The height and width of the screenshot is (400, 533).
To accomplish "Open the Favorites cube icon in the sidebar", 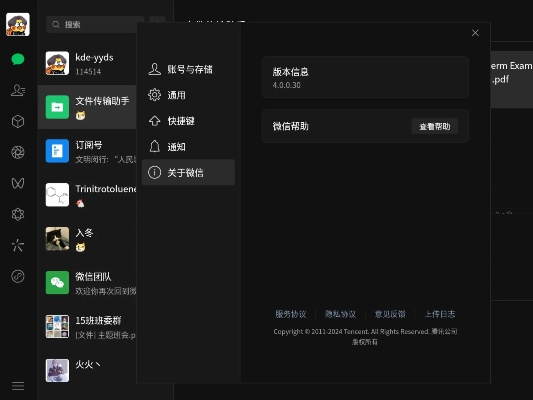I will coord(18,121).
